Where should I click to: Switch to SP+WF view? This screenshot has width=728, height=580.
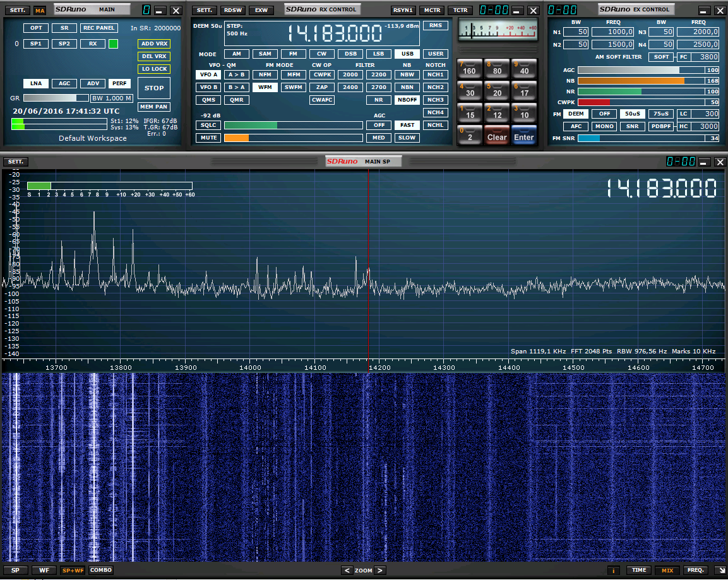click(73, 571)
